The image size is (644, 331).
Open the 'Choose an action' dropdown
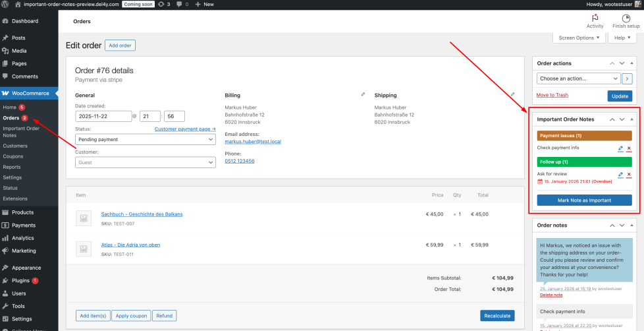(x=578, y=78)
